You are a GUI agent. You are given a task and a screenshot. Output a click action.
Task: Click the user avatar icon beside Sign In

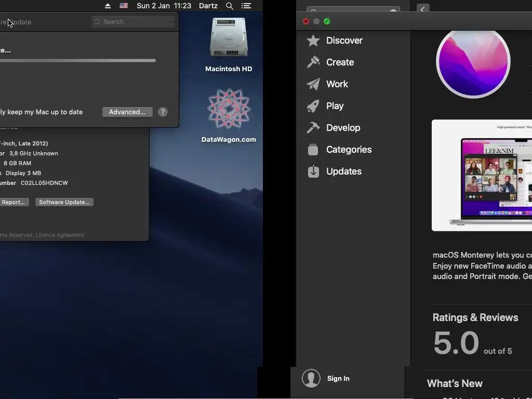[x=311, y=378]
